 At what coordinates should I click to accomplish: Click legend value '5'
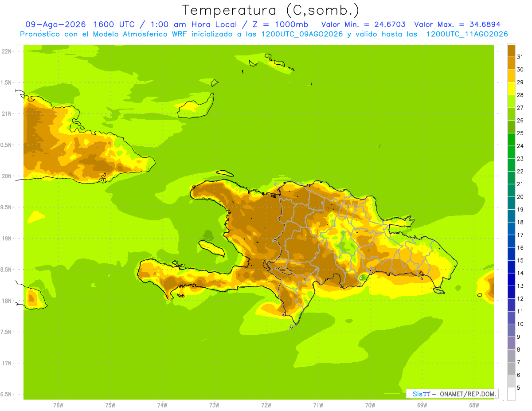click(519, 388)
